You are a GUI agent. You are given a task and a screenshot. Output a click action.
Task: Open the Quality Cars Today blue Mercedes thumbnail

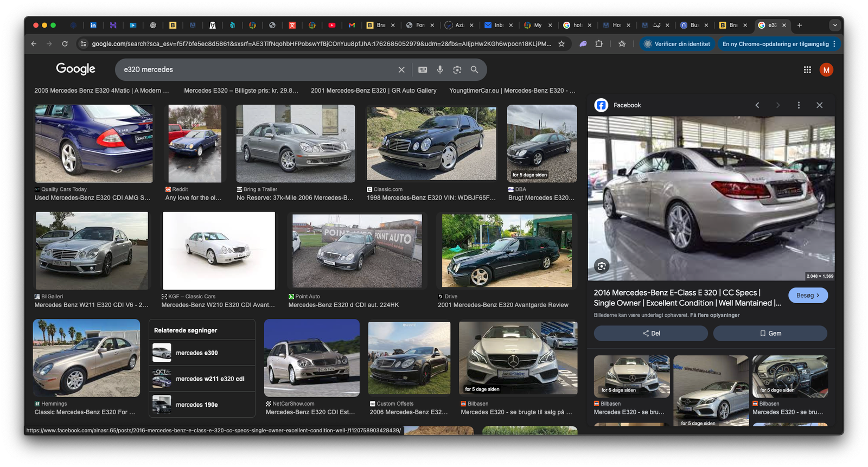pyautogui.click(x=94, y=144)
